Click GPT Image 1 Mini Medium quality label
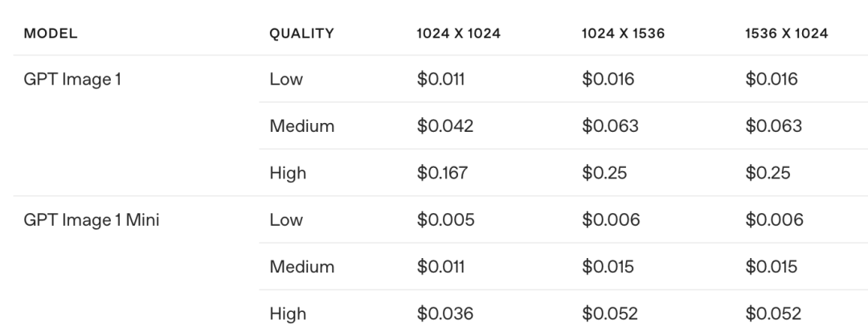The image size is (868, 336). pos(301,267)
